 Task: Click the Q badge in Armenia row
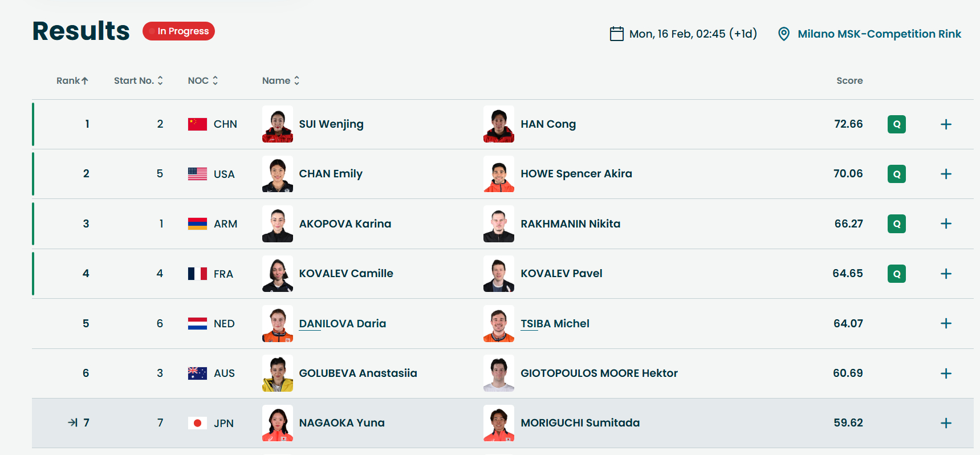pos(897,224)
